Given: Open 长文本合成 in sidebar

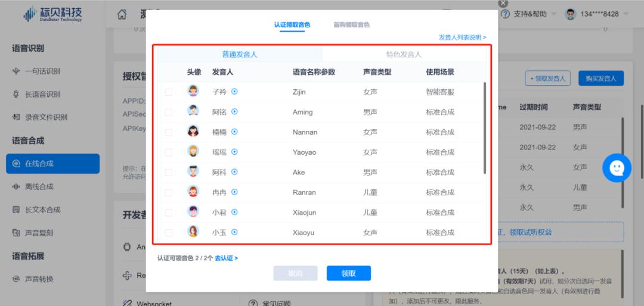Looking at the screenshot, I should [x=42, y=210].
